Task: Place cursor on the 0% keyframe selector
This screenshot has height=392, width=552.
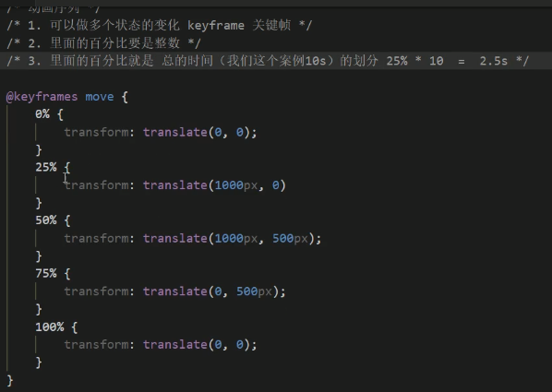Action: coord(42,114)
